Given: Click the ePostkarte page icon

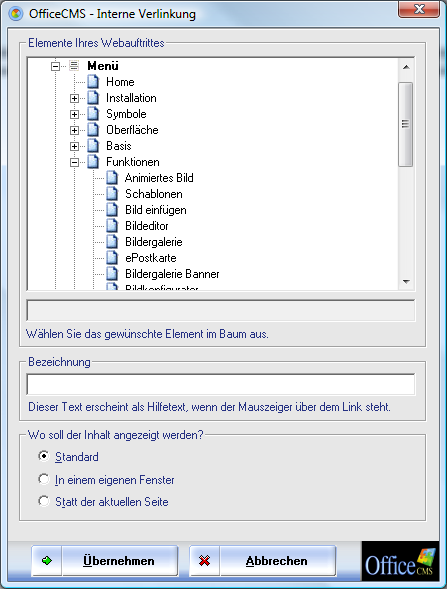Looking at the screenshot, I should pos(112,257).
